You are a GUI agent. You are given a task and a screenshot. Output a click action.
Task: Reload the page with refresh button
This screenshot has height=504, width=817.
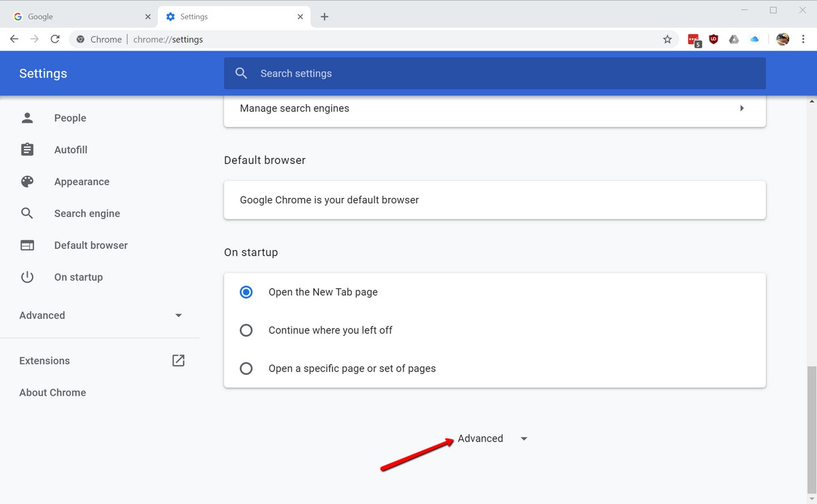tap(55, 39)
